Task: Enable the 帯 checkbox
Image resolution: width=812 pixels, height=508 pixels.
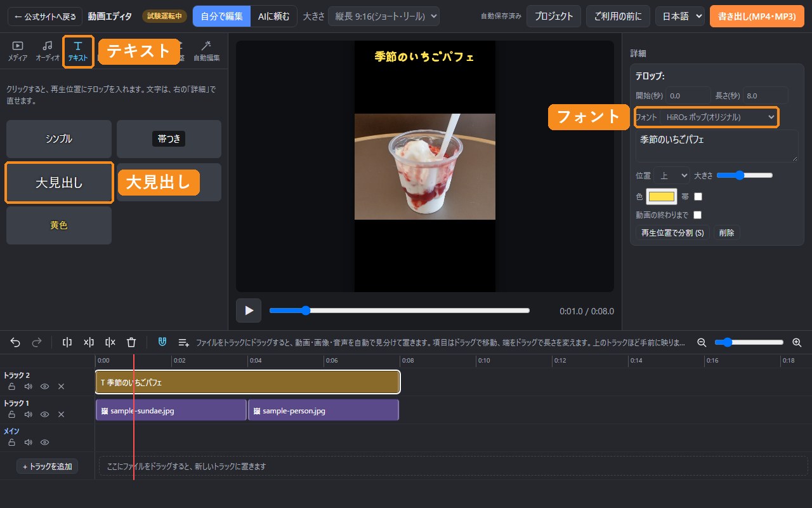Action: click(698, 196)
